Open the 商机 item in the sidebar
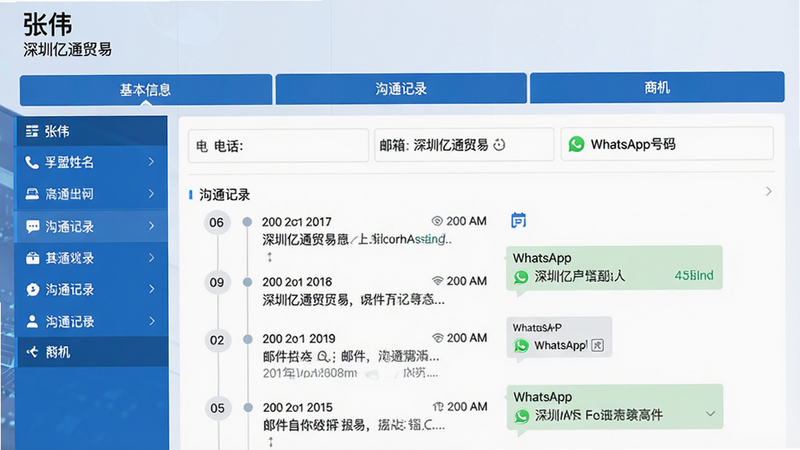The width and height of the screenshot is (800, 450). [92, 352]
